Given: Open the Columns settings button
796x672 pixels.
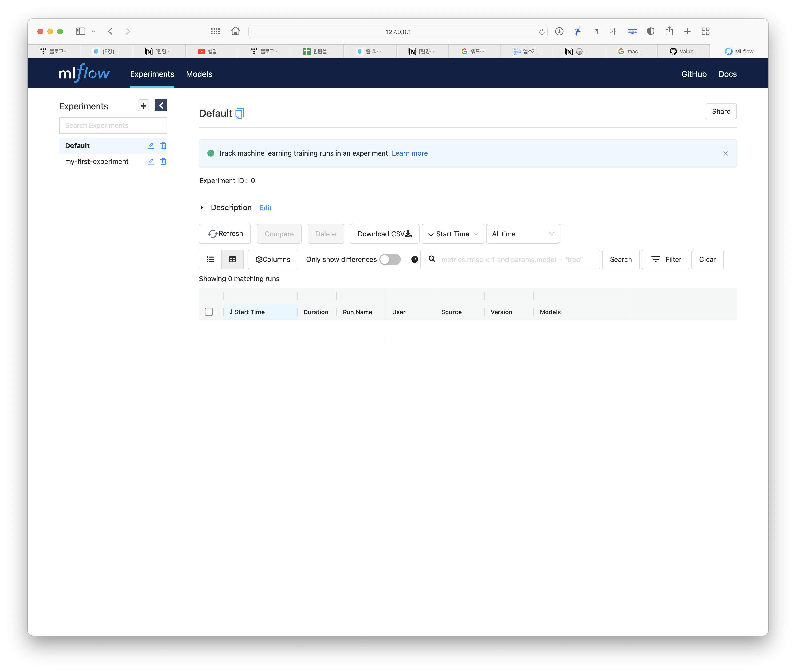Looking at the screenshot, I should [x=273, y=259].
